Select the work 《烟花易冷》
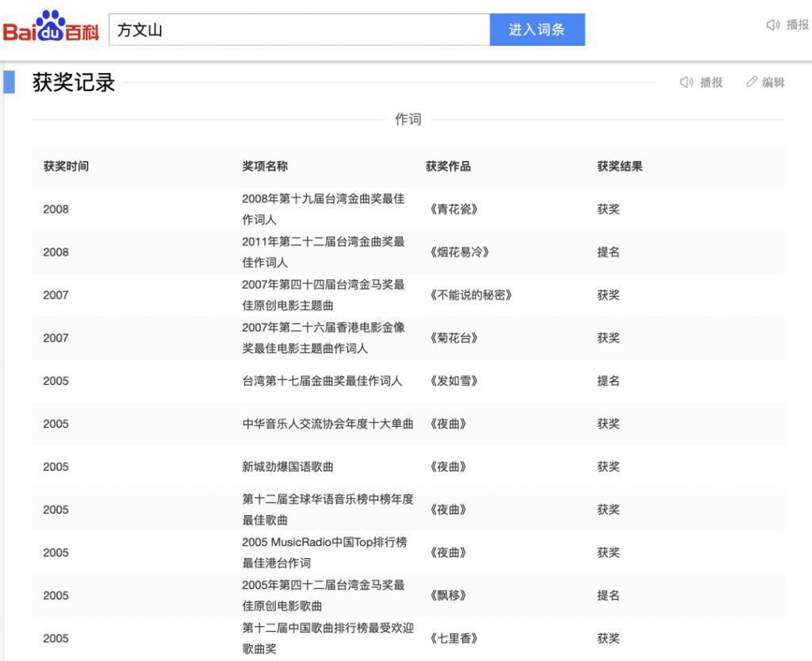 click(459, 252)
